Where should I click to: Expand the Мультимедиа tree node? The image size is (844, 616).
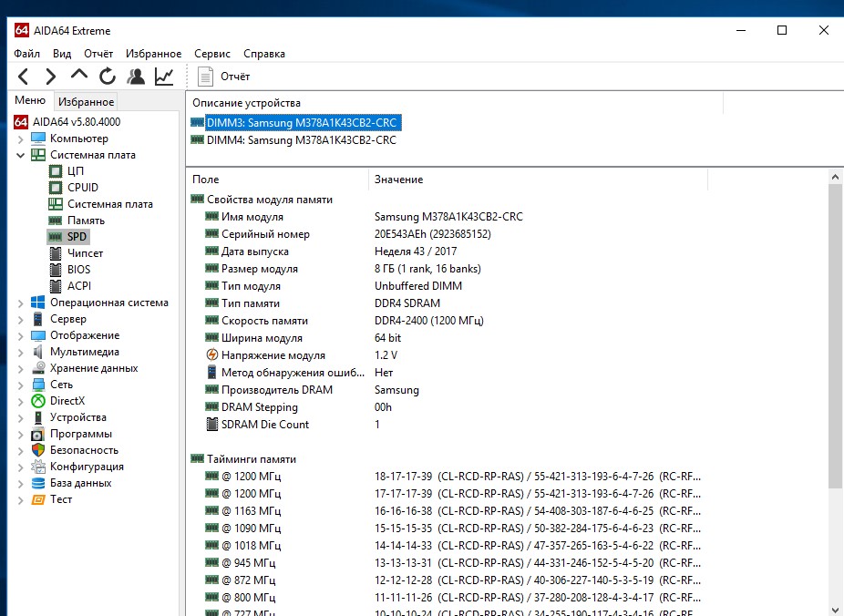pos(20,353)
